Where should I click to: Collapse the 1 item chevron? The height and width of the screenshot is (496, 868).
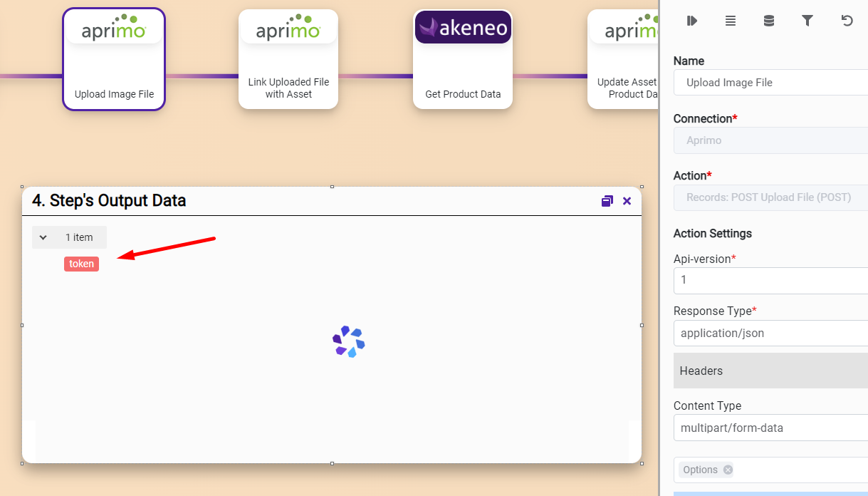(43, 237)
